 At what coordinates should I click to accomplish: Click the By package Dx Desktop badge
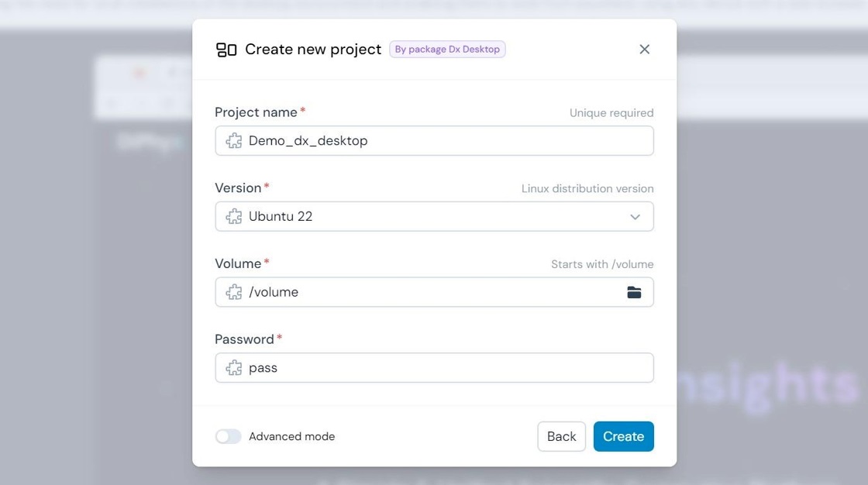pyautogui.click(x=447, y=50)
